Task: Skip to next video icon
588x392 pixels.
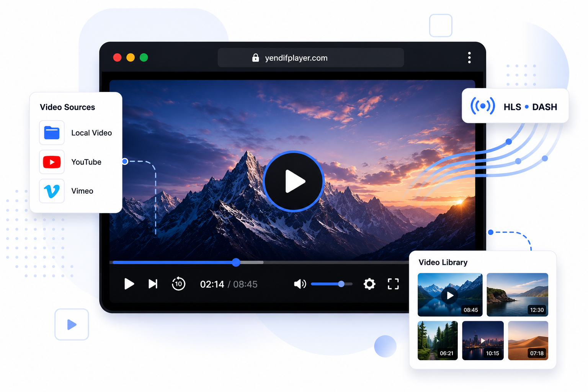Action: [x=153, y=284]
